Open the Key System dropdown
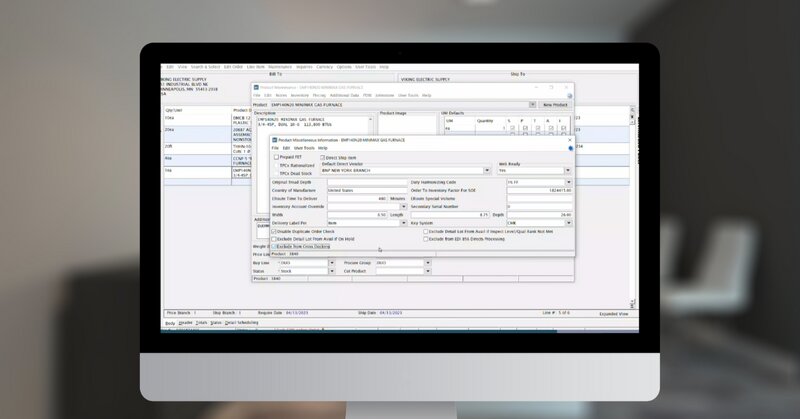The image size is (800, 419). pyautogui.click(x=568, y=223)
